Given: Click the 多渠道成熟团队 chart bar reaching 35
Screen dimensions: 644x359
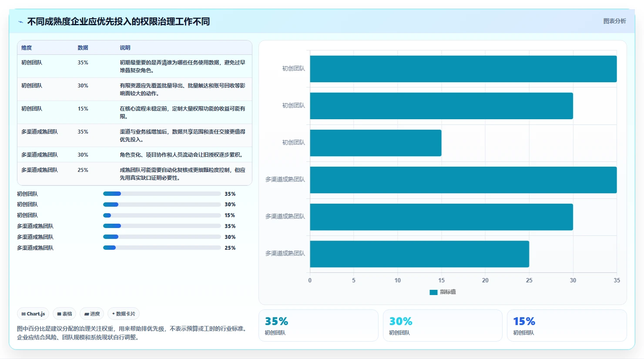Looking at the screenshot, I should point(463,180).
